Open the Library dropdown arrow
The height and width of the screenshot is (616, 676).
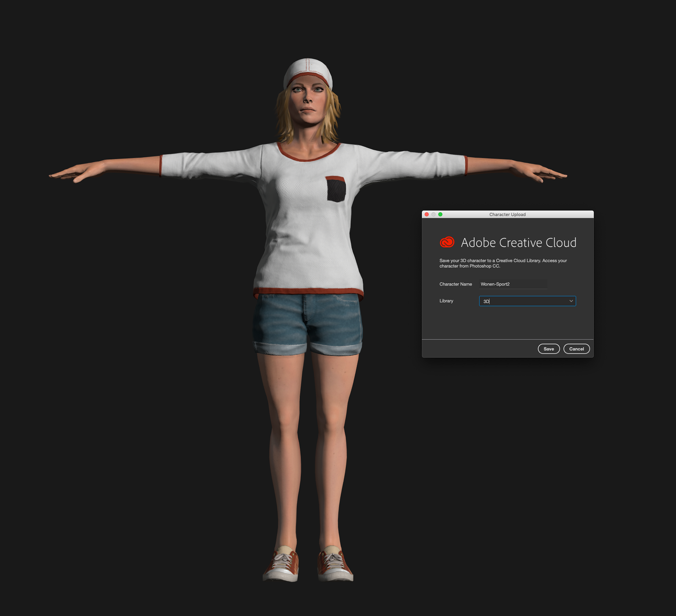(x=571, y=301)
